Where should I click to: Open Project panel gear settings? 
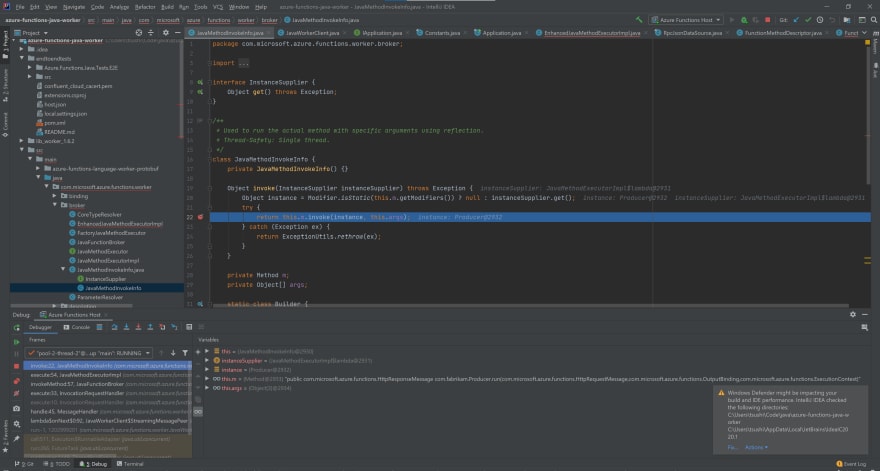click(x=166, y=33)
